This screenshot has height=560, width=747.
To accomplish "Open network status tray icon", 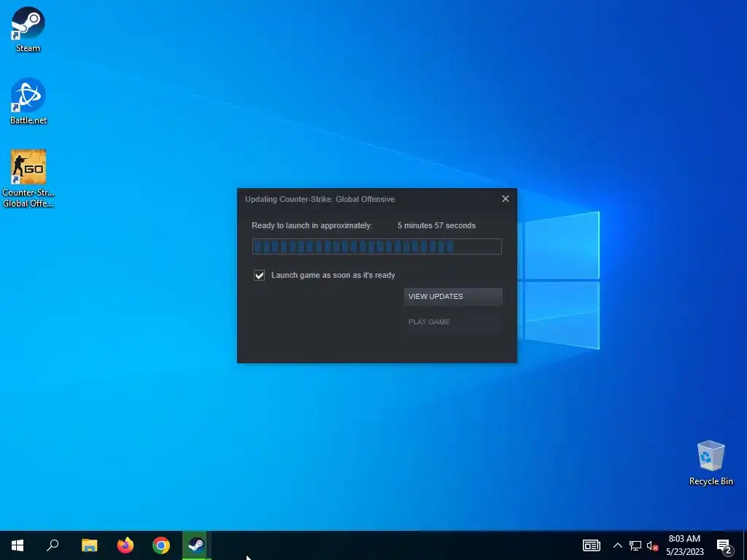I will [635, 545].
